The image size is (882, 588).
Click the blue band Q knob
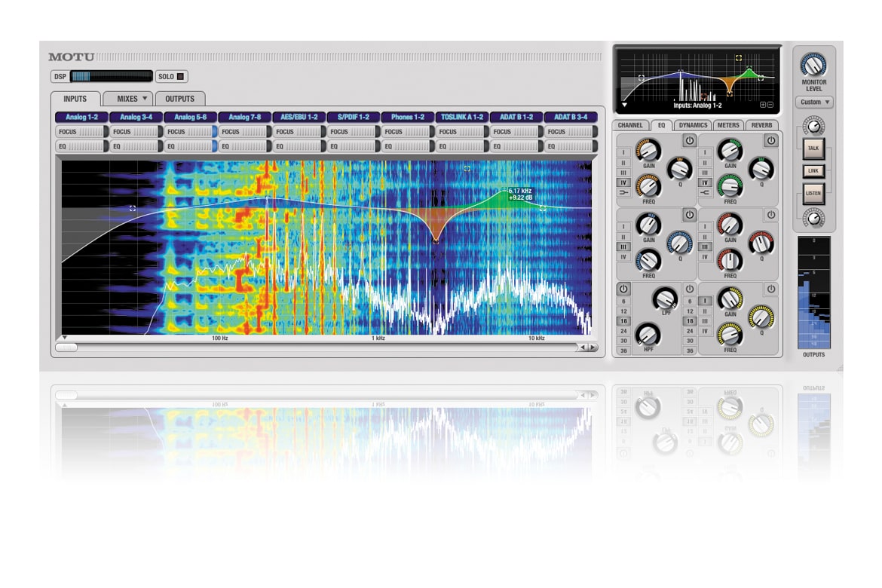678,242
